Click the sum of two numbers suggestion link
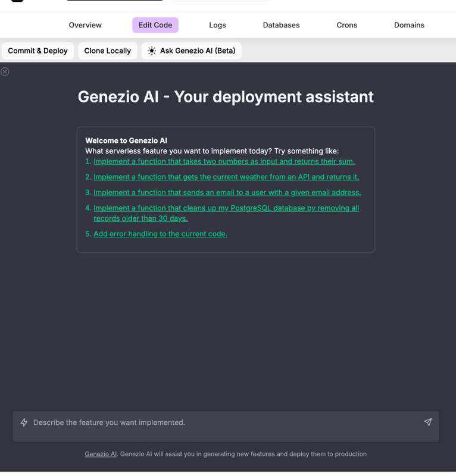Image resolution: width=456 pixels, height=476 pixels. coord(224,161)
